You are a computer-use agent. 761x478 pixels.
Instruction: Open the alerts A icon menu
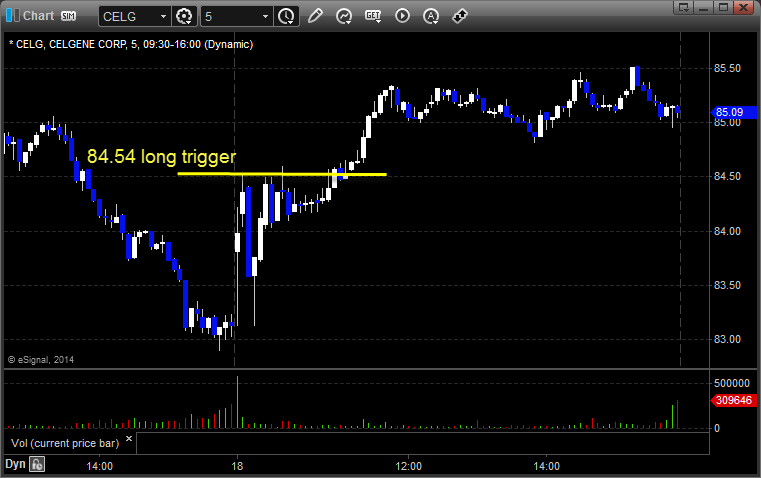pyautogui.click(x=431, y=16)
